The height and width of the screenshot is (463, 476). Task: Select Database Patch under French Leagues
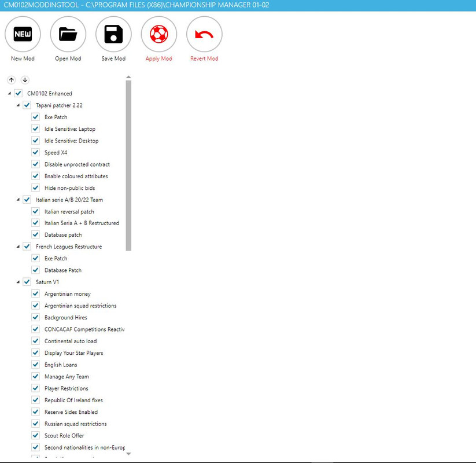coord(63,270)
